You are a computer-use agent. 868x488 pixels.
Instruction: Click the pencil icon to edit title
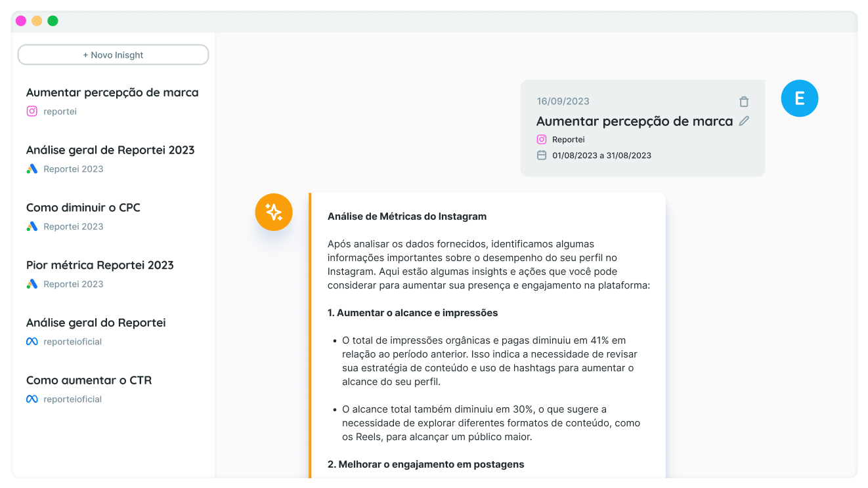coord(744,121)
